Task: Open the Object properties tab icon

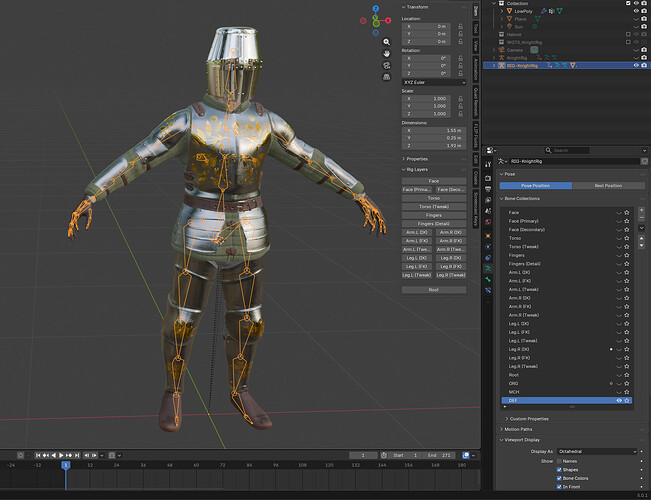Action: (488, 236)
